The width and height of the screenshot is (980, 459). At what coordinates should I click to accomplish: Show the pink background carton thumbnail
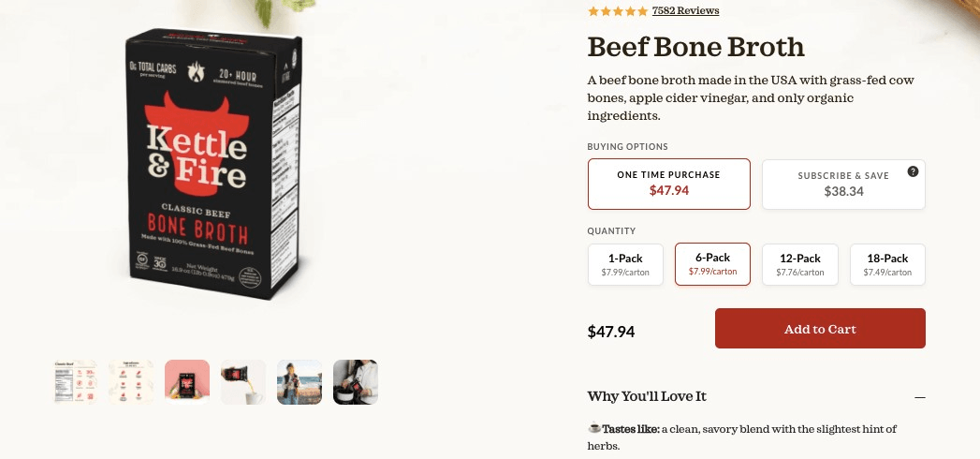(187, 382)
